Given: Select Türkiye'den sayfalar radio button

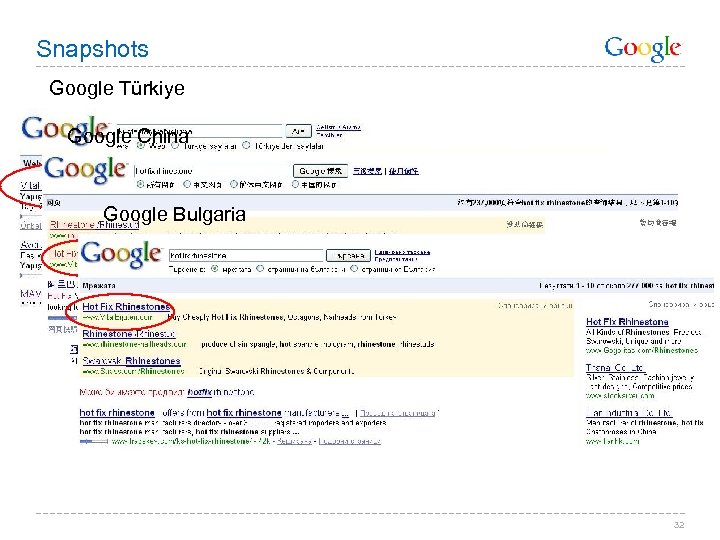Looking at the screenshot, I should (247, 146).
